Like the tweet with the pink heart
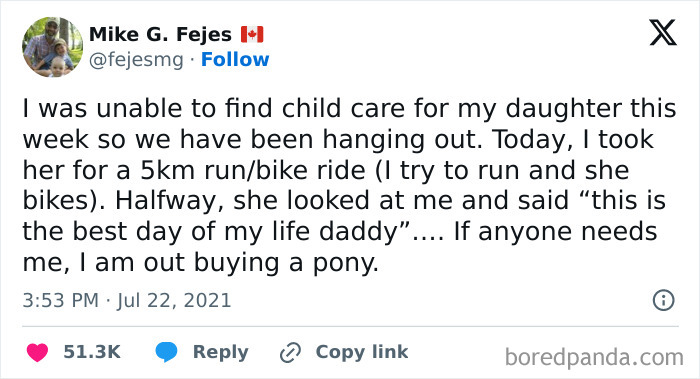Image resolution: width=700 pixels, height=379 pixels. 37,352
